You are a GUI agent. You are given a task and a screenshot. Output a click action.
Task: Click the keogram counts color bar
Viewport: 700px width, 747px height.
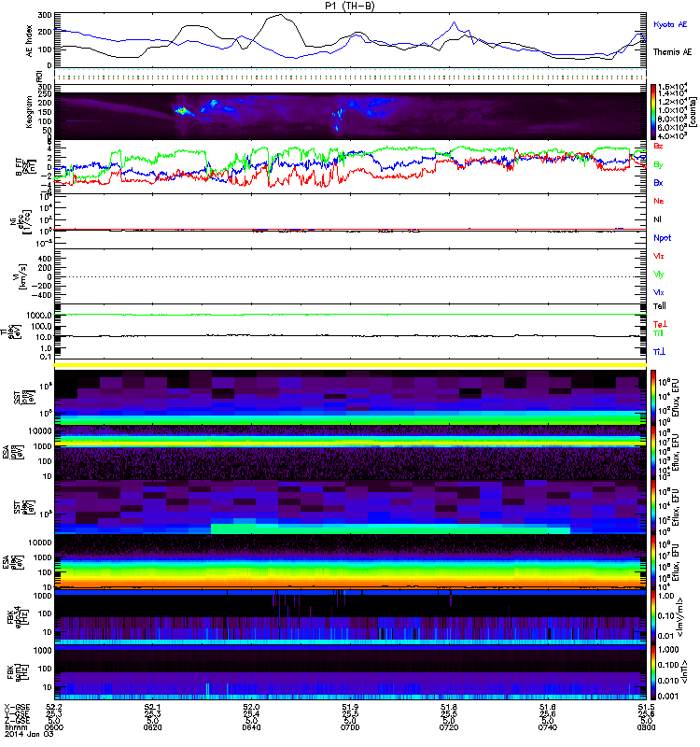pyautogui.click(x=653, y=112)
